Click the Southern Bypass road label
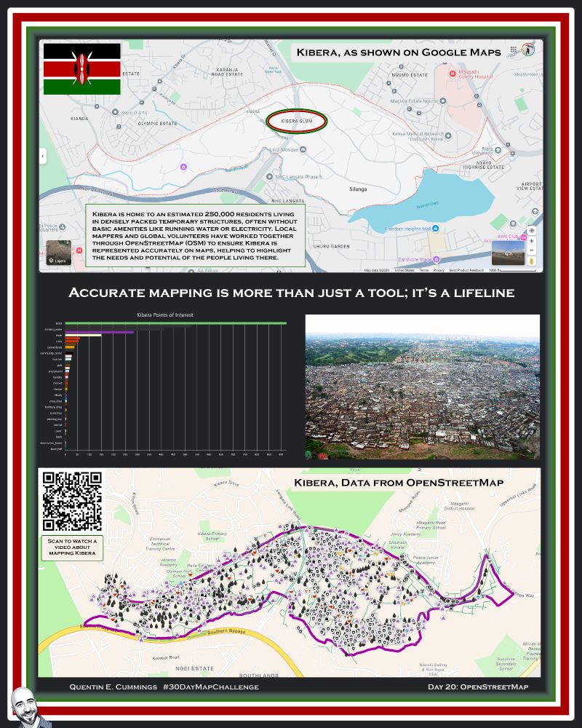The height and width of the screenshot is (728, 582). [226, 632]
